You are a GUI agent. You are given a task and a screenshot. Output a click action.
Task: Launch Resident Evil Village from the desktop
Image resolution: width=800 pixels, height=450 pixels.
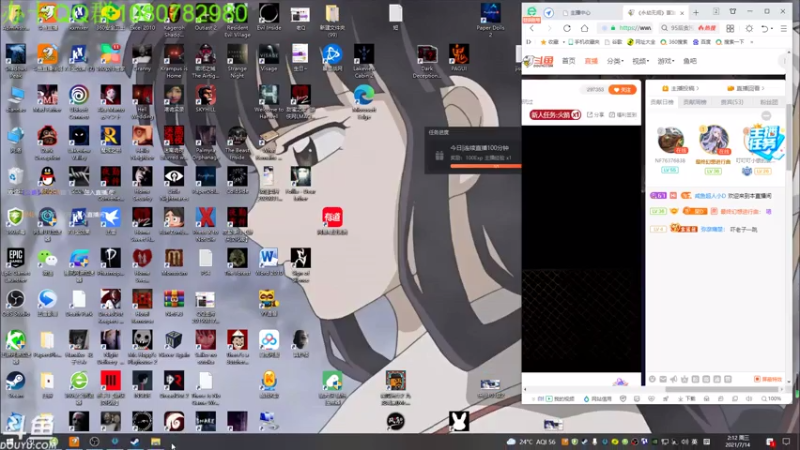(x=237, y=20)
